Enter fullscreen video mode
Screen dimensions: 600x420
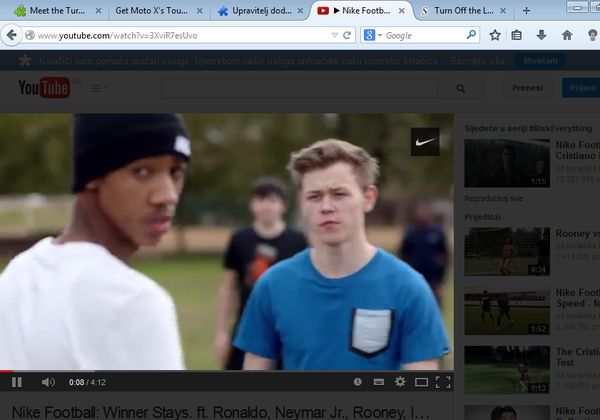(443, 382)
